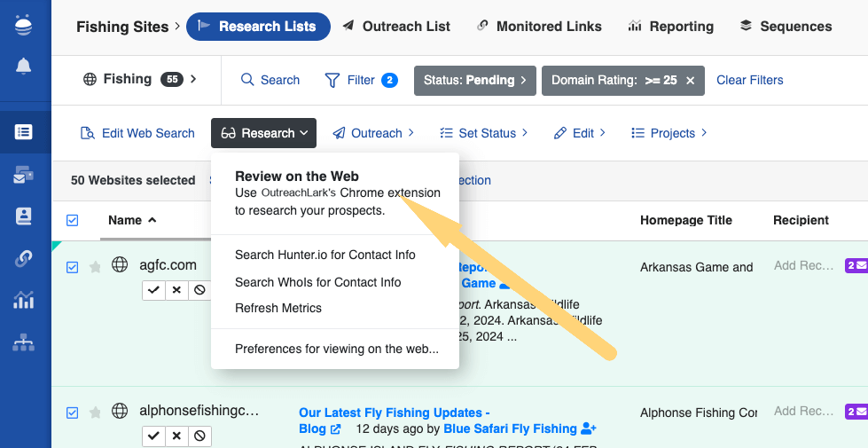868x448 pixels.
Task: Toggle the select-all websites checkbox
Action: coord(72,220)
